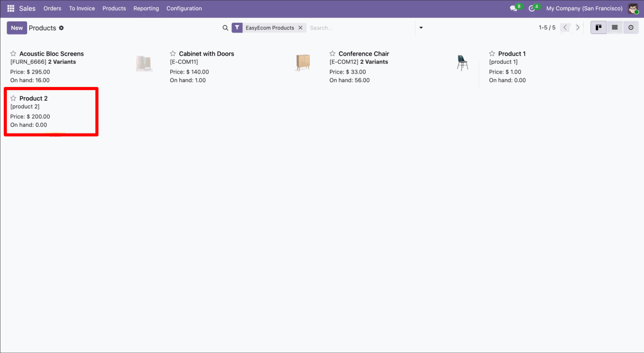Click the 1-5 / 5 pager counter
This screenshot has width=644, height=353.
click(x=547, y=28)
